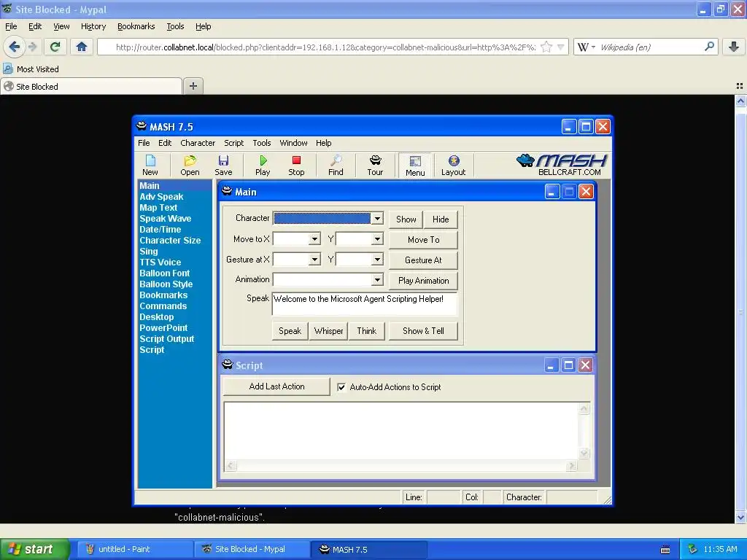Open the browser Downloads arrow icon

[x=734, y=47]
